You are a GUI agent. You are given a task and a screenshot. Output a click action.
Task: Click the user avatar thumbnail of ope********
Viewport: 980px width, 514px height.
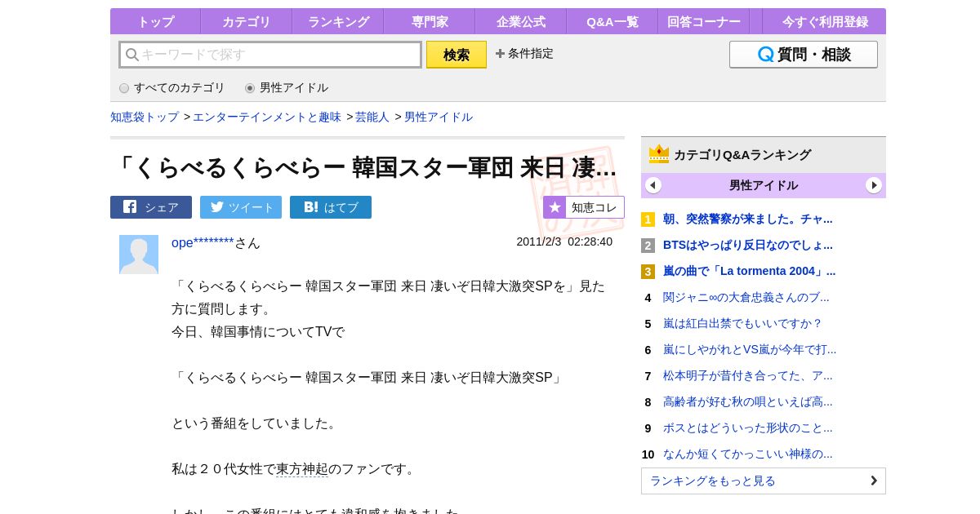click(x=139, y=255)
